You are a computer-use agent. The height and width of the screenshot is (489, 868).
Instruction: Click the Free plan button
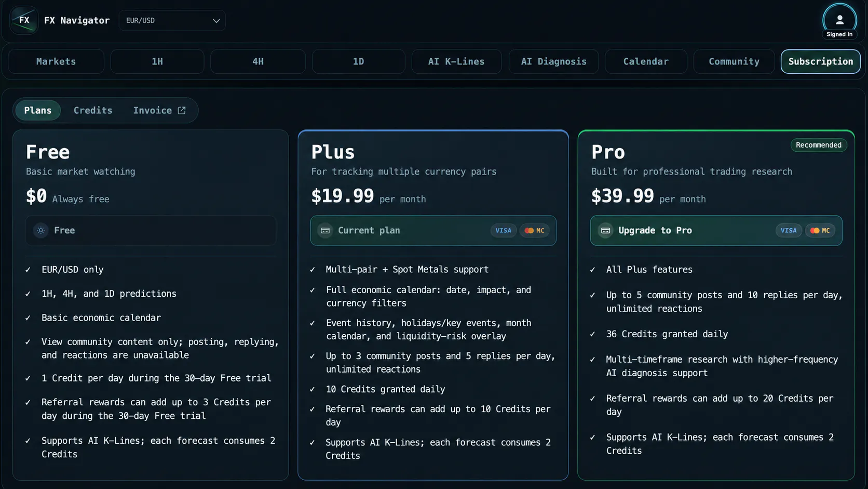coord(151,230)
